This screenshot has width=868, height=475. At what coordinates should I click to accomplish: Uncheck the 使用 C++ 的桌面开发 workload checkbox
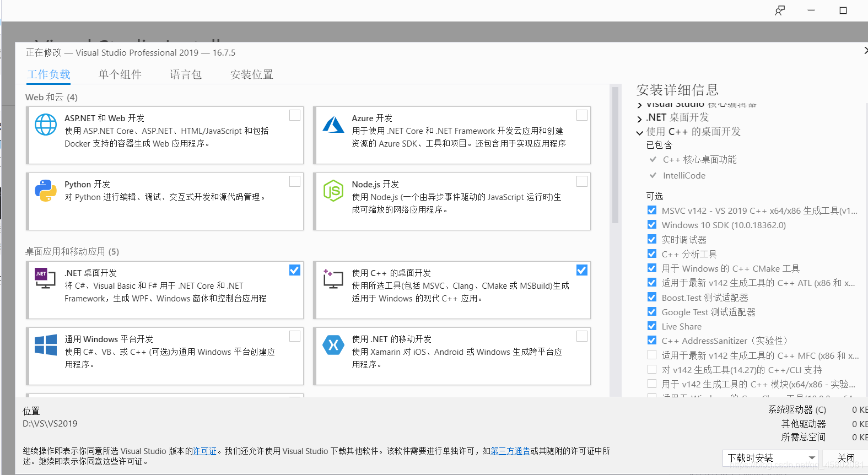pyautogui.click(x=582, y=270)
